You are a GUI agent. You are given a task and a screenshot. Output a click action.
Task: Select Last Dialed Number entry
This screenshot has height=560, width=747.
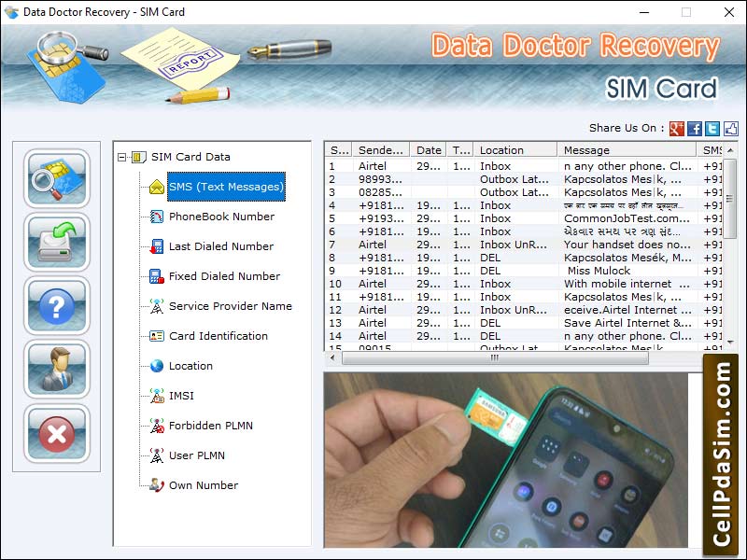(x=220, y=246)
